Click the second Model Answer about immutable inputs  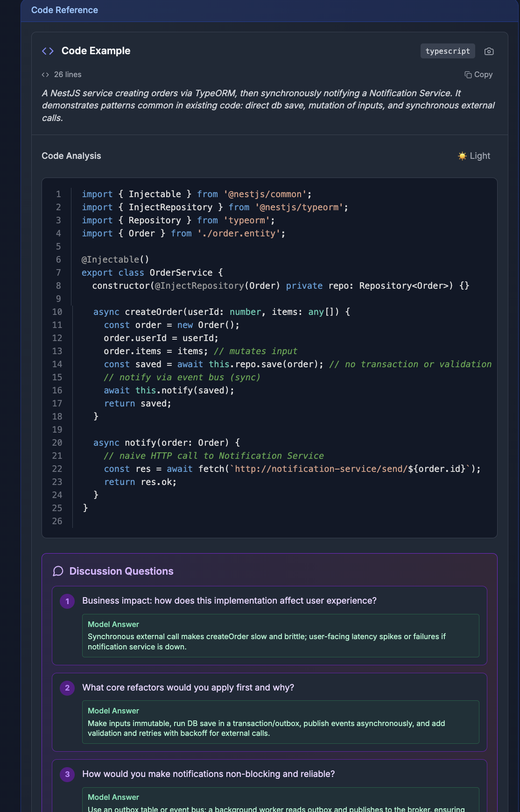pyautogui.click(x=280, y=722)
